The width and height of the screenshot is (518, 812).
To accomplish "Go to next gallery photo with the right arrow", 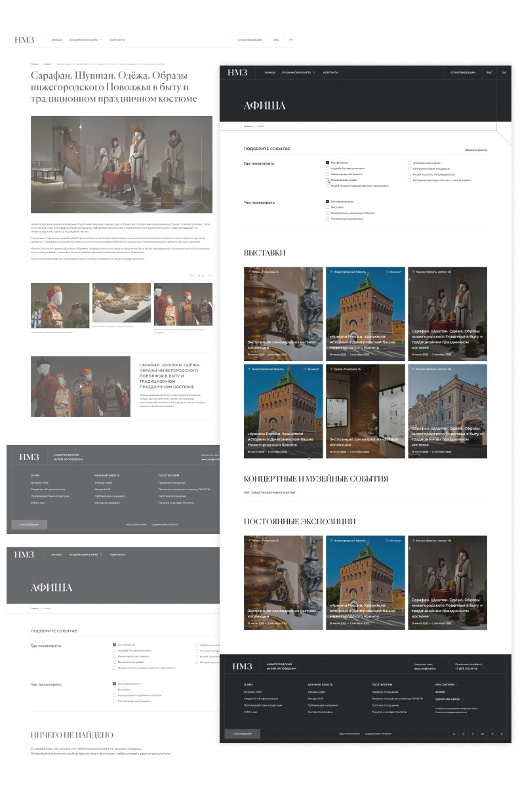I will [210, 275].
